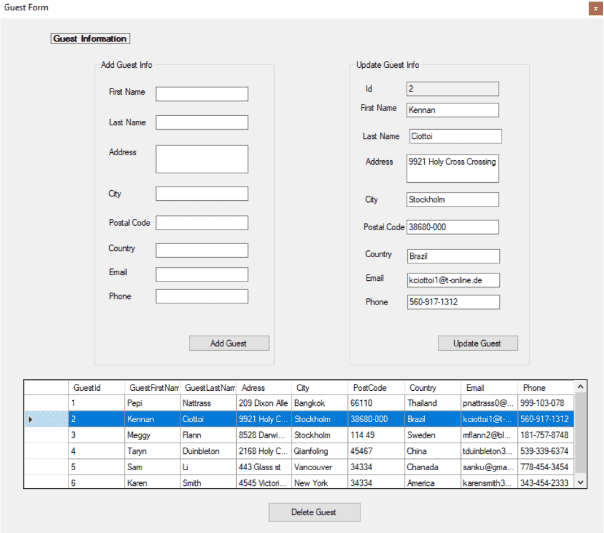This screenshot has width=604, height=533.
Task: Click the Phone field with 560-917-1312
Action: coord(453,302)
